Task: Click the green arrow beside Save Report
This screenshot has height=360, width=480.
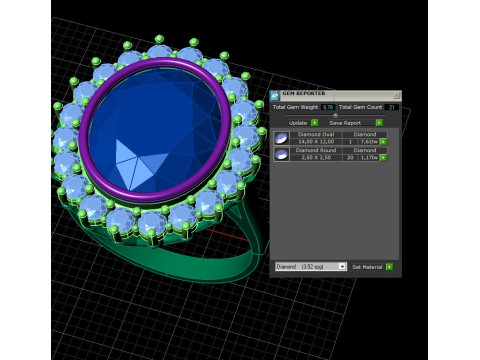Action: [379, 123]
